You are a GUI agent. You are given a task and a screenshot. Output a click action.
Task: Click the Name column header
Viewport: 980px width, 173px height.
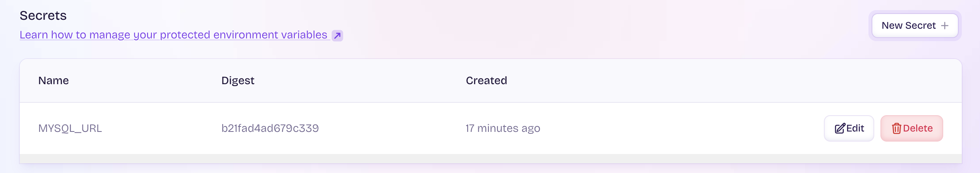pyautogui.click(x=53, y=80)
